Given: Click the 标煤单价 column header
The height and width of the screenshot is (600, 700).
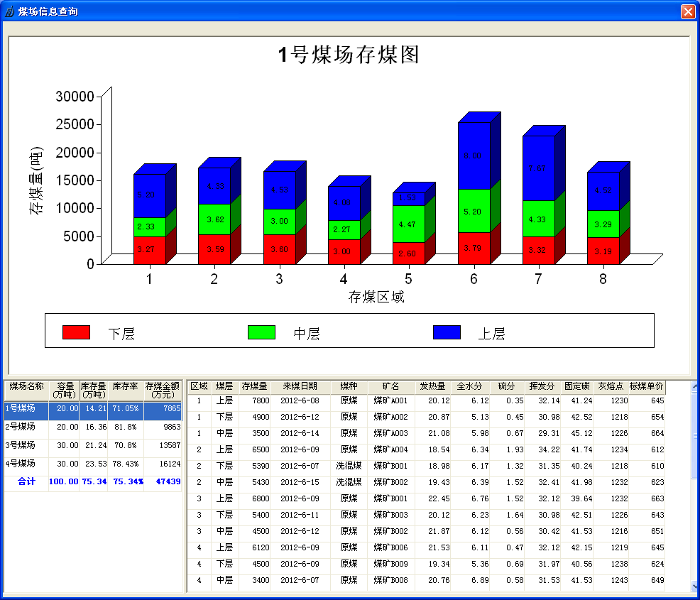Looking at the screenshot, I should click(x=646, y=387).
